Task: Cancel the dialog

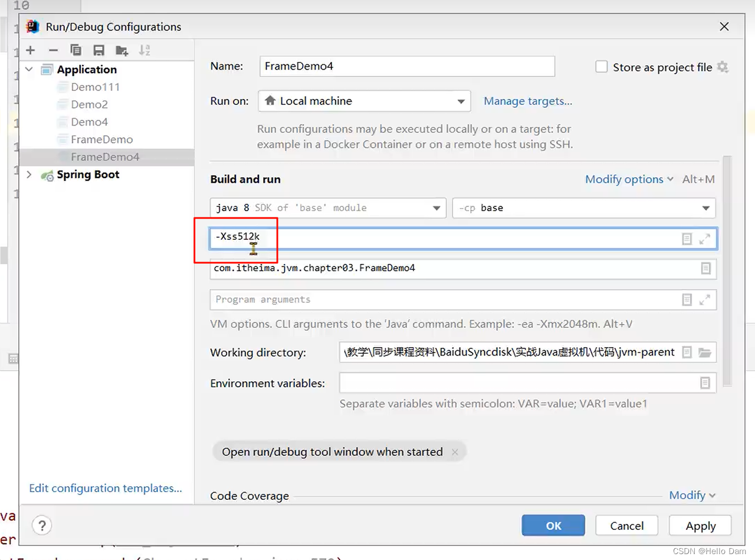Action: 626,525
